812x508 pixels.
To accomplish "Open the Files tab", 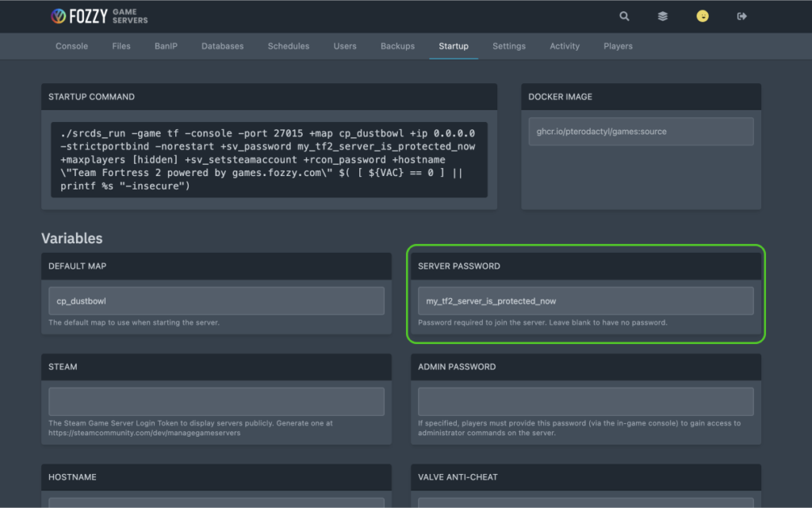I will click(x=121, y=46).
